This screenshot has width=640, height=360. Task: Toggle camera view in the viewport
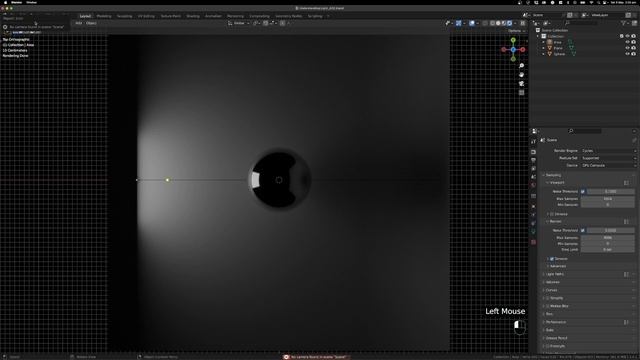click(x=521, y=84)
